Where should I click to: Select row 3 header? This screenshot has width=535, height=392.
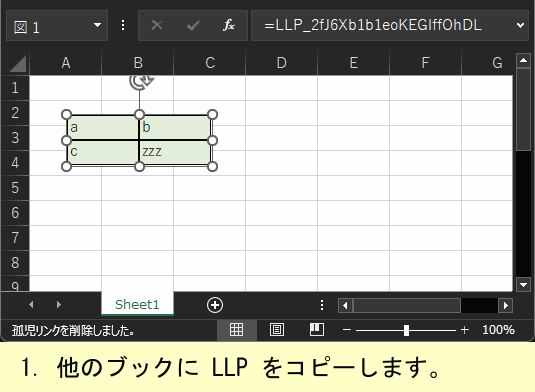15,138
